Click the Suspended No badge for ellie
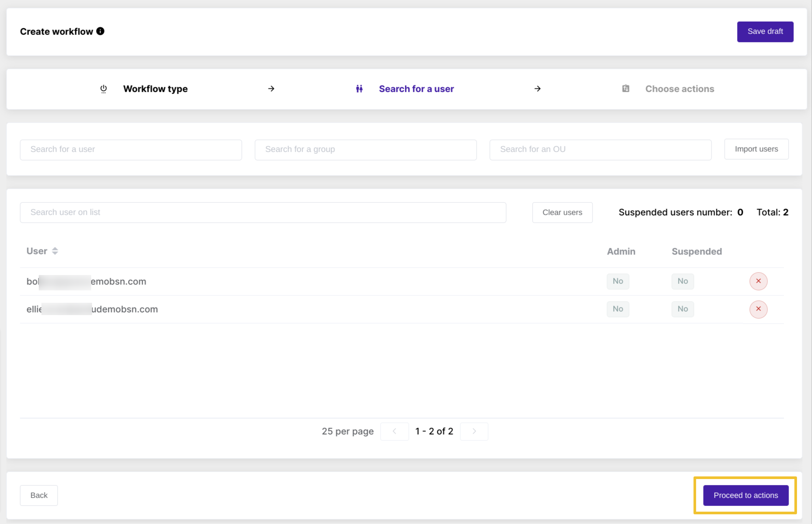Screen dimensions: 812x524 [x=682, y=309]
